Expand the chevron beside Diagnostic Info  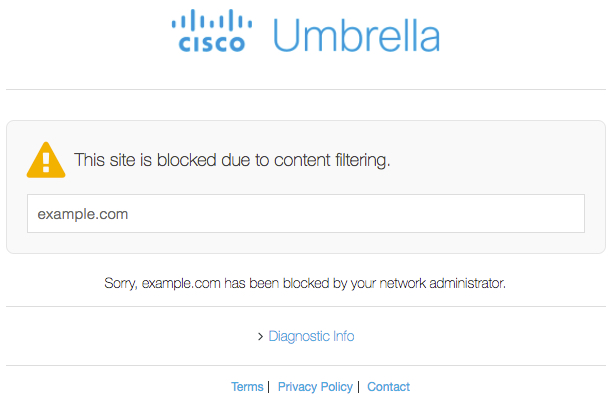(260, 337)
